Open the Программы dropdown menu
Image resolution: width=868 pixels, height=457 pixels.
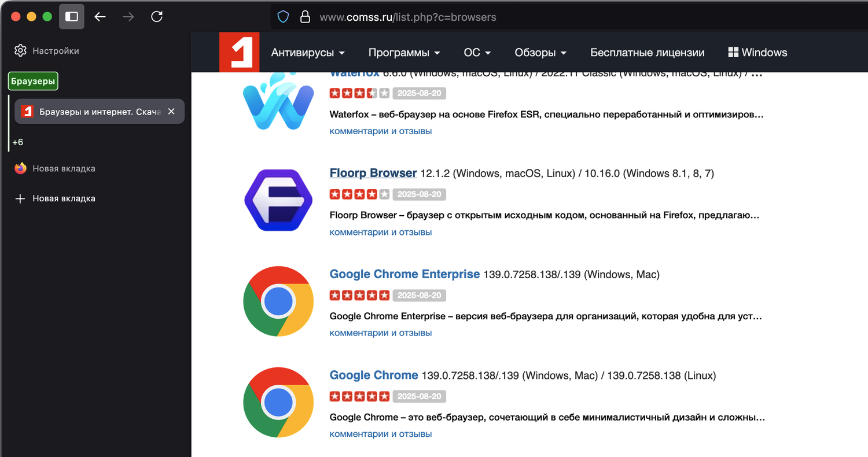(404, 53)
